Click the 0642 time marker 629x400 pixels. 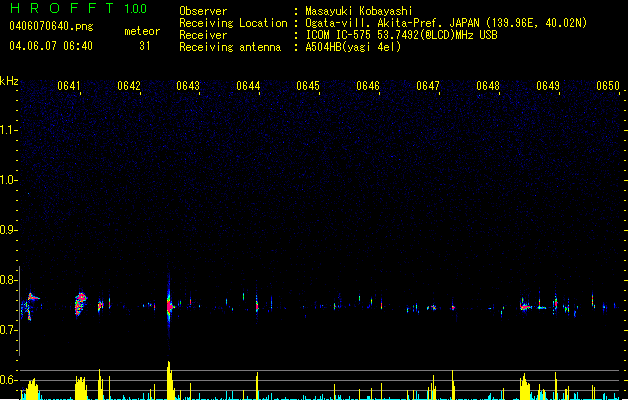(x=129, y=86)
